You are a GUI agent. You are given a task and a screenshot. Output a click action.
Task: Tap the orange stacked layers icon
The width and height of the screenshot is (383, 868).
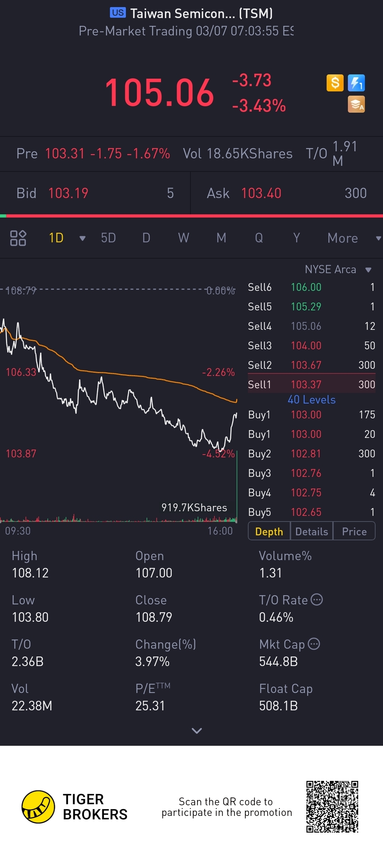[356, 105]
